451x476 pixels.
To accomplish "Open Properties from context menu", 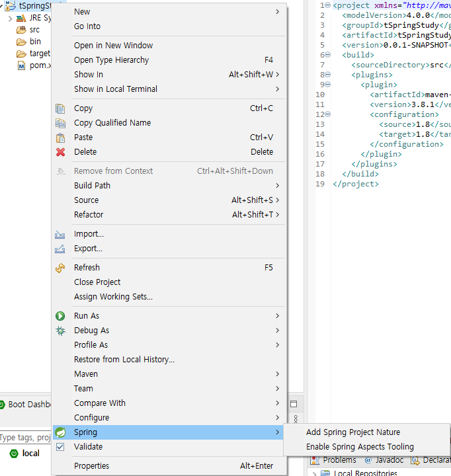I will click(x=169, y=466).
